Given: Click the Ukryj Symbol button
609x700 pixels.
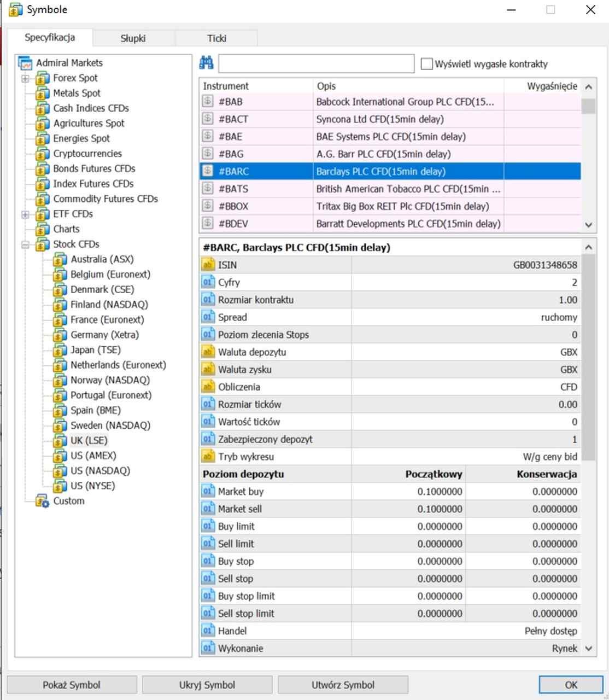Looking at the screenshot, I should point(207,685).
